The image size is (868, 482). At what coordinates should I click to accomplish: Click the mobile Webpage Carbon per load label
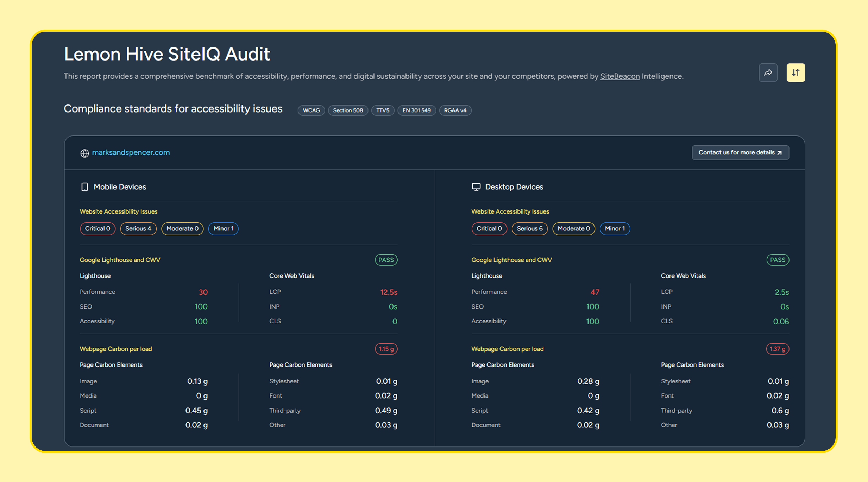(116, 349)
